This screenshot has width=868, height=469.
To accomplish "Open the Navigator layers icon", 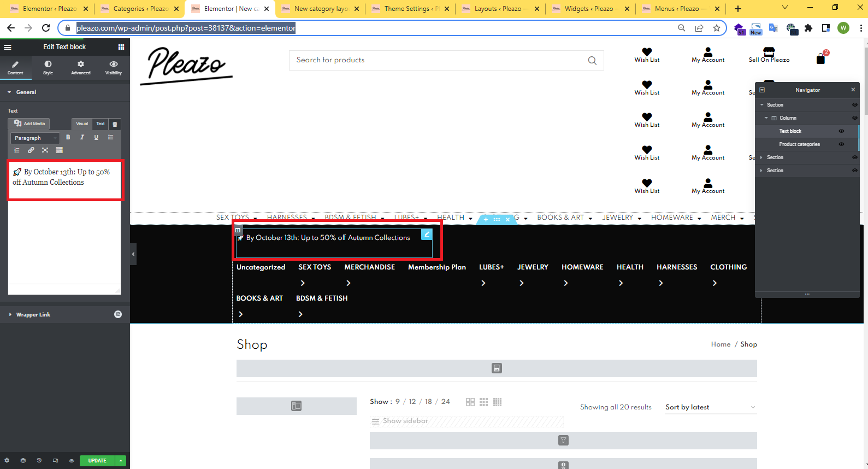I will coord(23,461).
